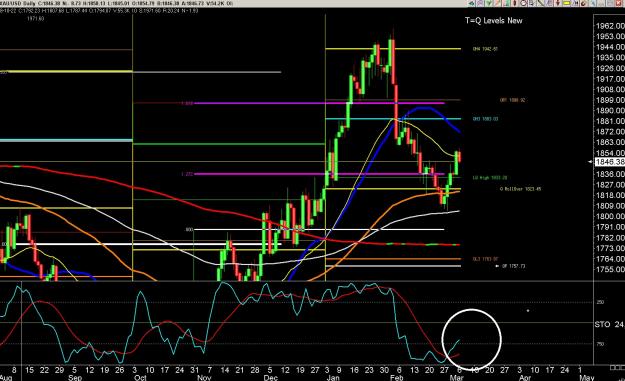The image size is (625, 381).
Task: Select the circle drawing tool icon
Action: pyautogui.click(x=523, y=3)
